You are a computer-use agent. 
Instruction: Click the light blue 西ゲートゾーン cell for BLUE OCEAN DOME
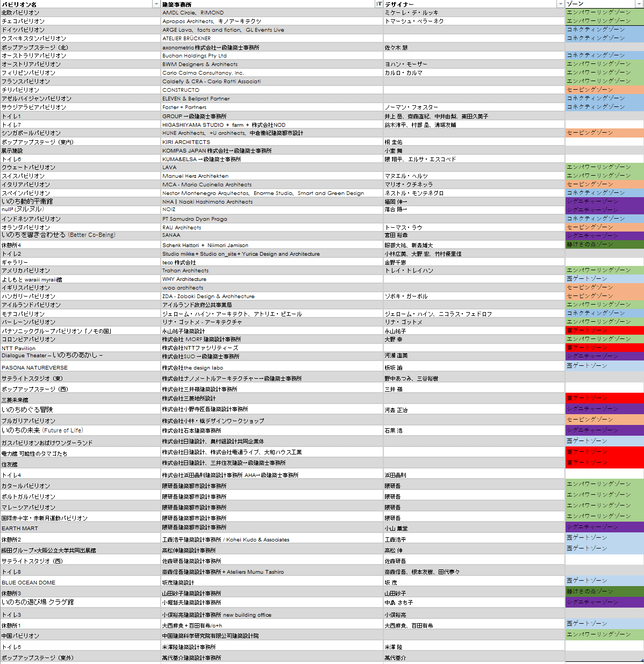[x=604, y=581]
